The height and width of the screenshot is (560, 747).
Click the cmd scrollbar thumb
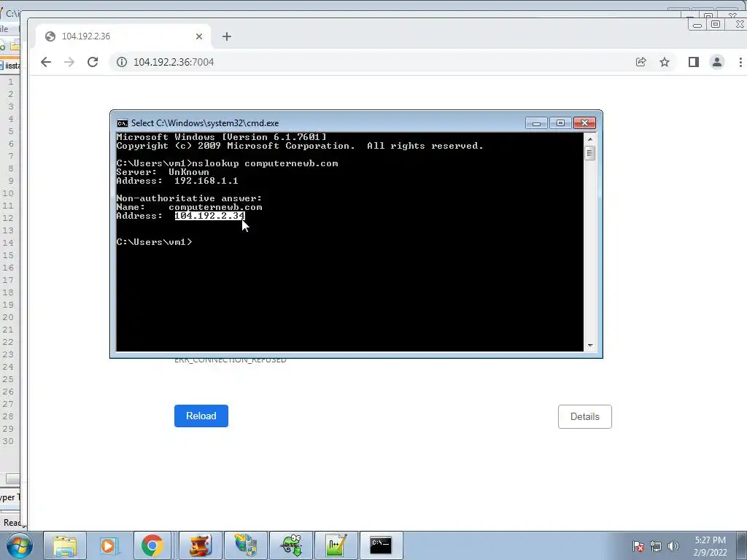point(589,153)
